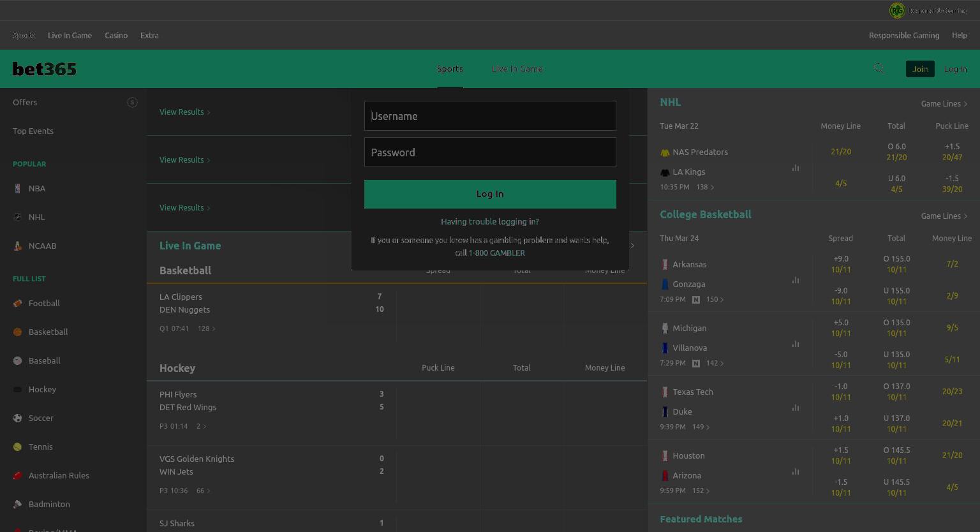Click the Duke jersey icon
980x532 pixels.
[665, 411]
